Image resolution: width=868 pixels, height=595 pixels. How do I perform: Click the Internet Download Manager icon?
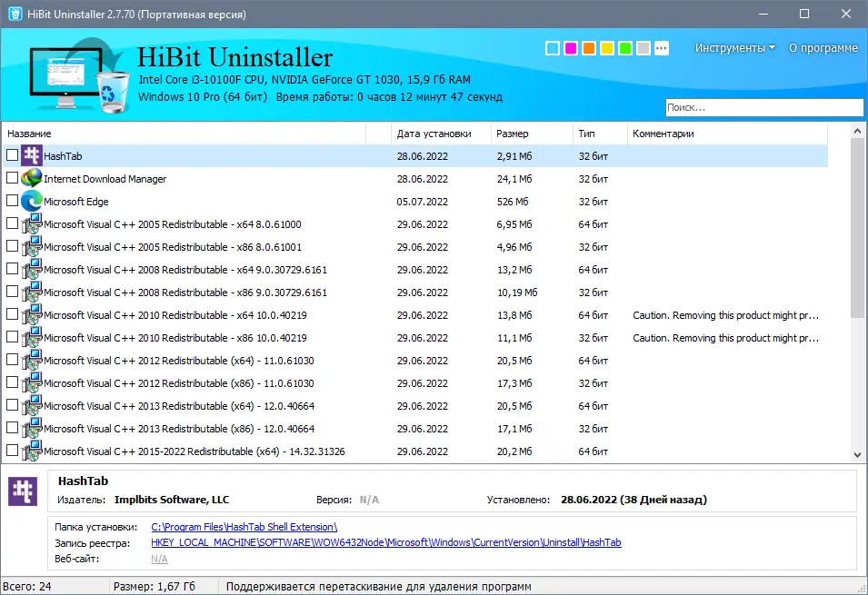pyautogui.click(x=32, y=178)
